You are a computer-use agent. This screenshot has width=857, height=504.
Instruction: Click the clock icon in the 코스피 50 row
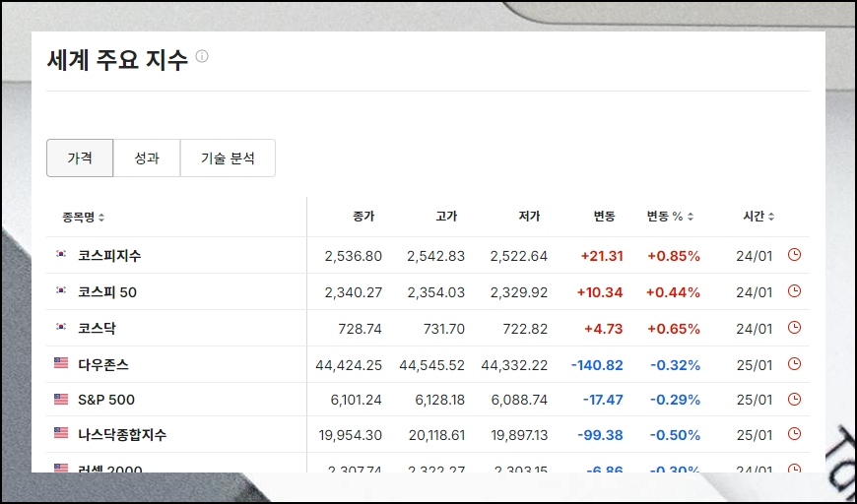(x=794, y=291)
